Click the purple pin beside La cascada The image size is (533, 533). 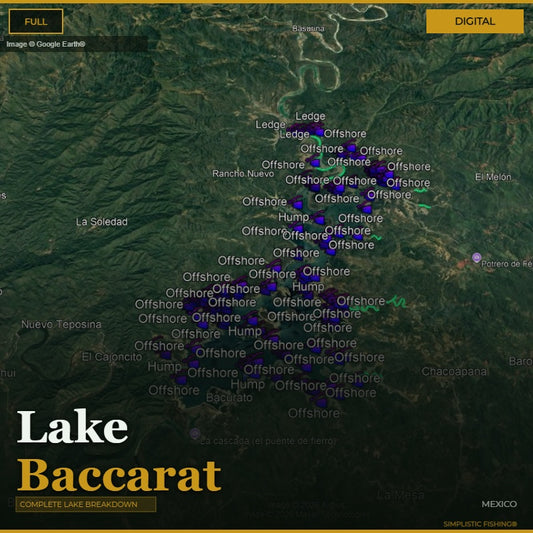click(195, 433)
